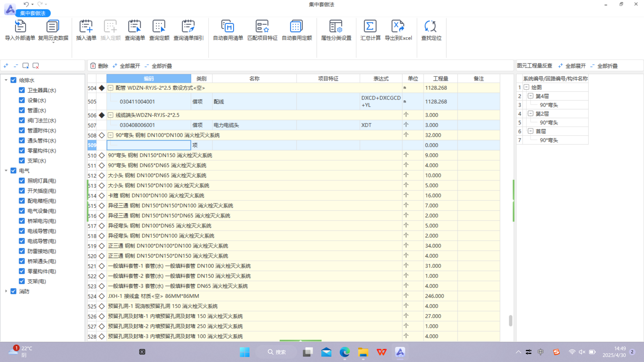Open WPS Office from taskbar

(x=381, y=352)
